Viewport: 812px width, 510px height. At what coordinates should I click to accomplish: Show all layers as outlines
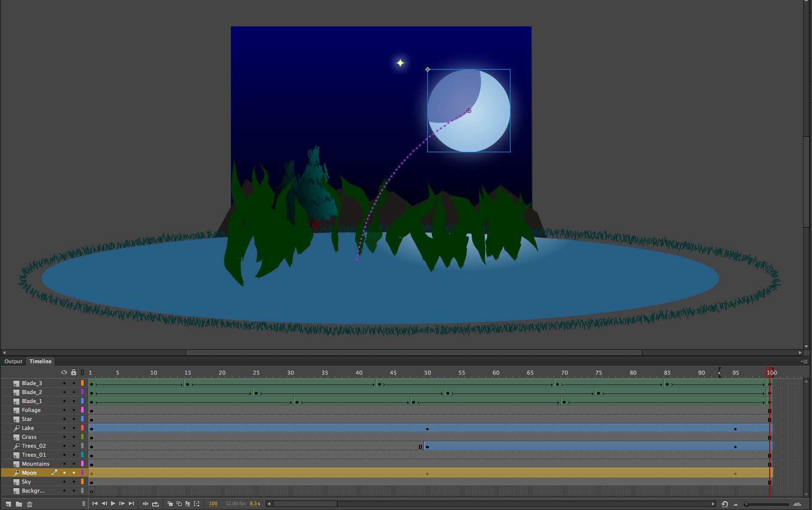(83, 372)
